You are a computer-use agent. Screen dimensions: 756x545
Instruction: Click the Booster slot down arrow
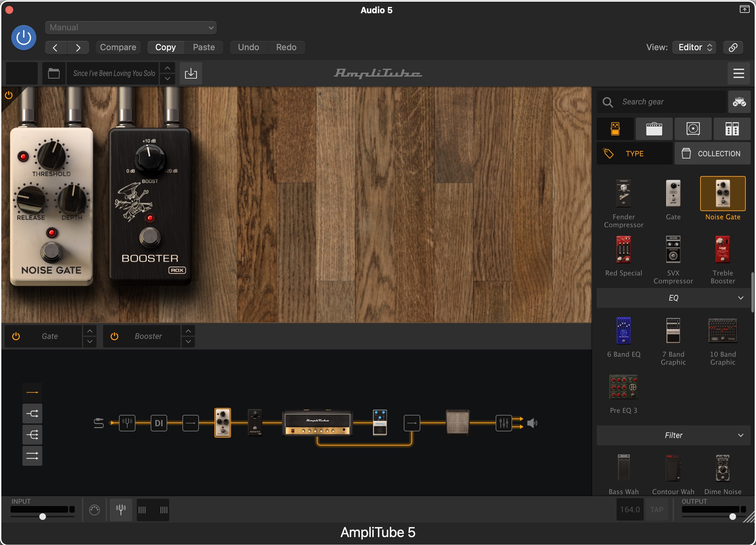tap(188, 342)
